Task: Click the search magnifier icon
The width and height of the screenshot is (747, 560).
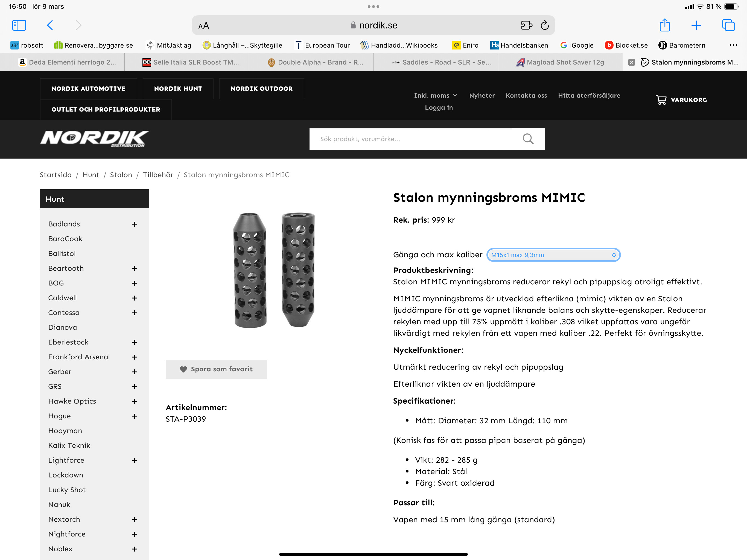Action: point(528,139)
